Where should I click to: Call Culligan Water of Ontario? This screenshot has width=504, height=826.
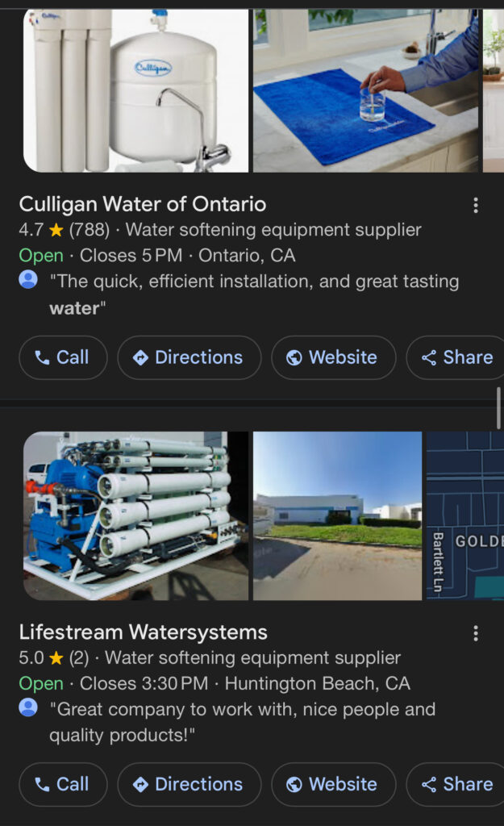coord(63,357)
